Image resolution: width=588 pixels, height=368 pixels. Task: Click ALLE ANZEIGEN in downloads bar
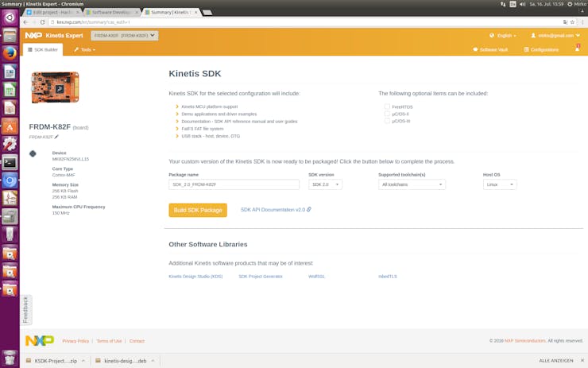[x=556, y=361]
